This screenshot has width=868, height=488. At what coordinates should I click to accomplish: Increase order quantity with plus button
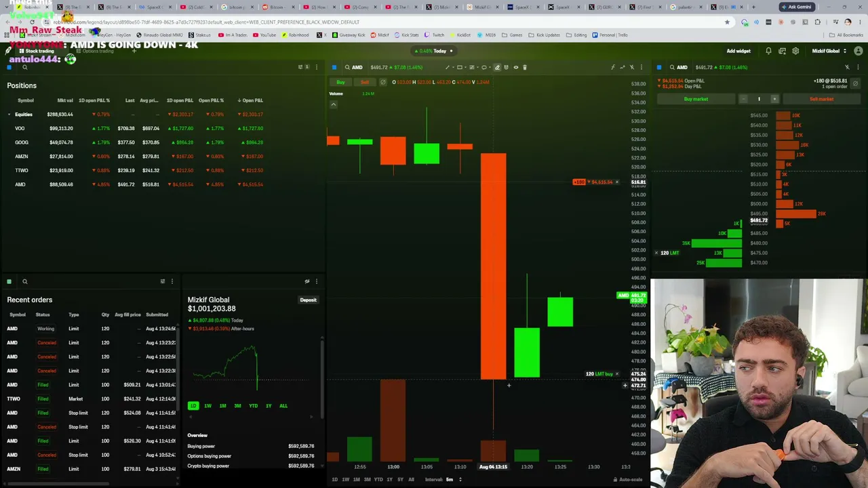[774, 99]
